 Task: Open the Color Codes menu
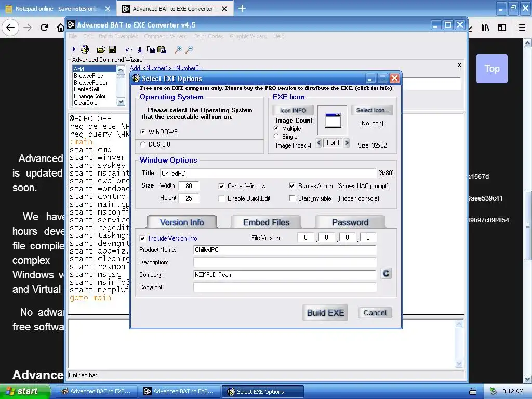click(x=208, y=36)
